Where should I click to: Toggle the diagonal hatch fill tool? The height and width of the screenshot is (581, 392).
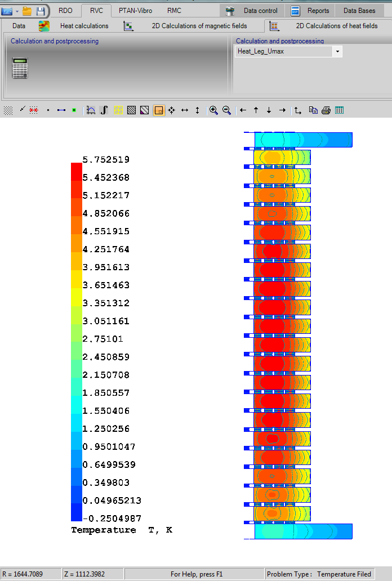131,110
